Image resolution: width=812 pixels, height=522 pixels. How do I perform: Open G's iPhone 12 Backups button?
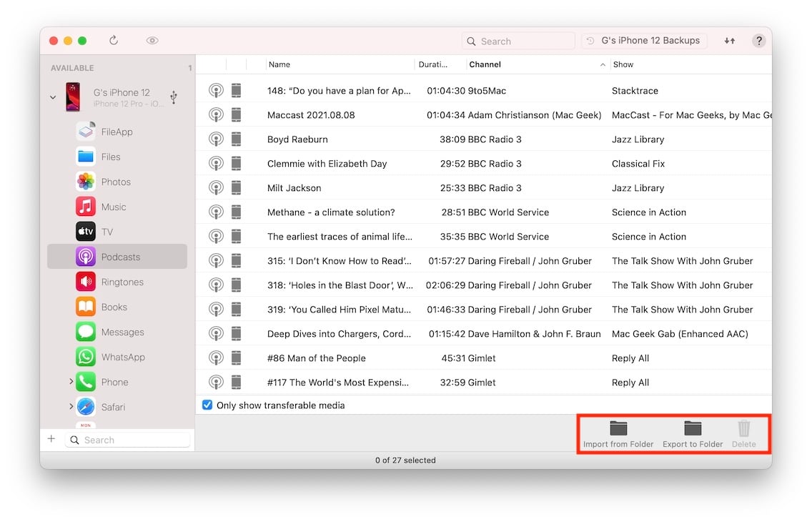tap(644, 40)
